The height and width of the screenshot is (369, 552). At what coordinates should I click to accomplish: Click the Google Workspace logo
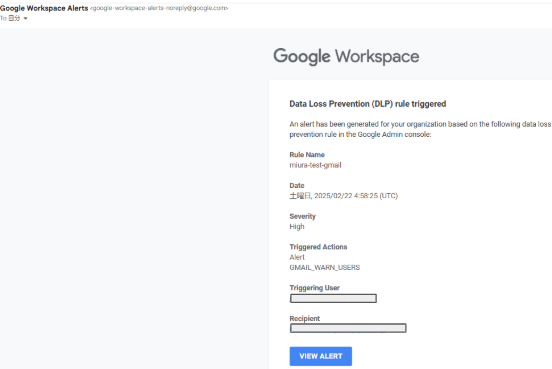pos(346,57)
